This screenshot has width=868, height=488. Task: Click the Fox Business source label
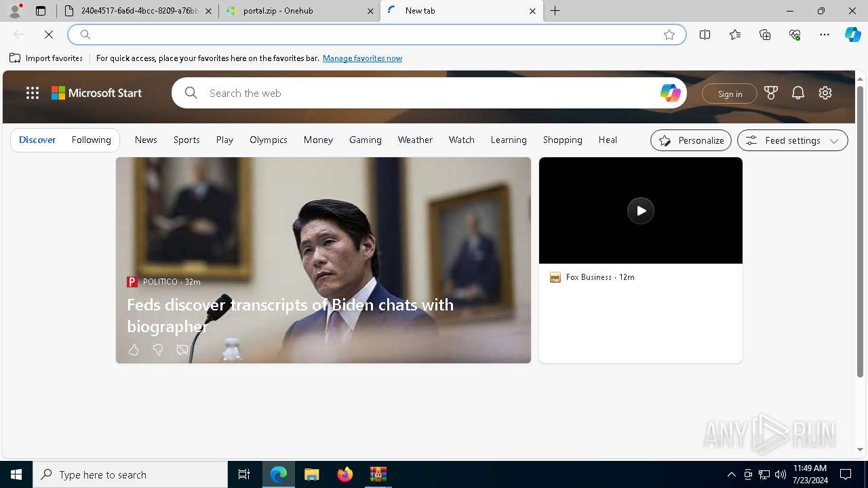click(592, 277)
